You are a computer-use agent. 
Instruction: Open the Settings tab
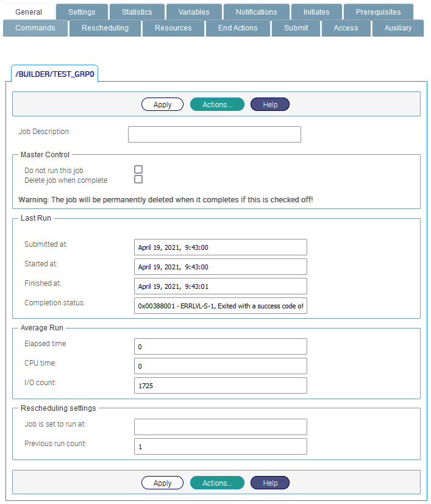tap(82, 12)
